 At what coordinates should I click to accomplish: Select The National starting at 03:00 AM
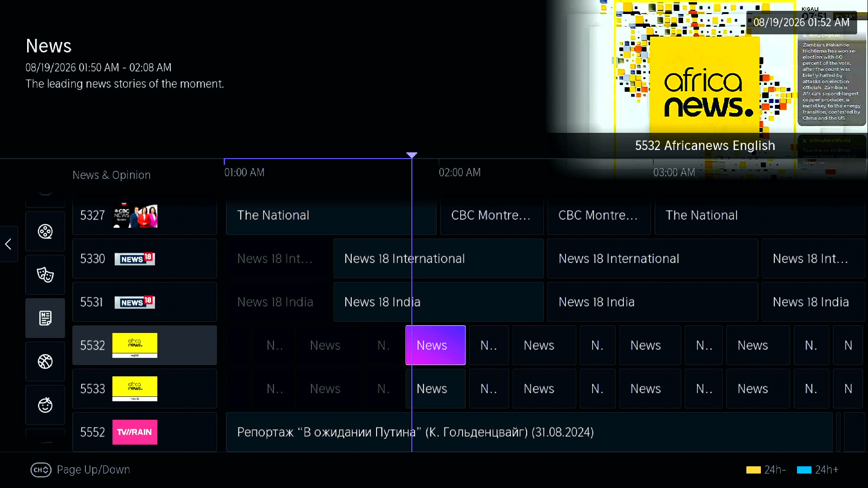pos(759,215)
